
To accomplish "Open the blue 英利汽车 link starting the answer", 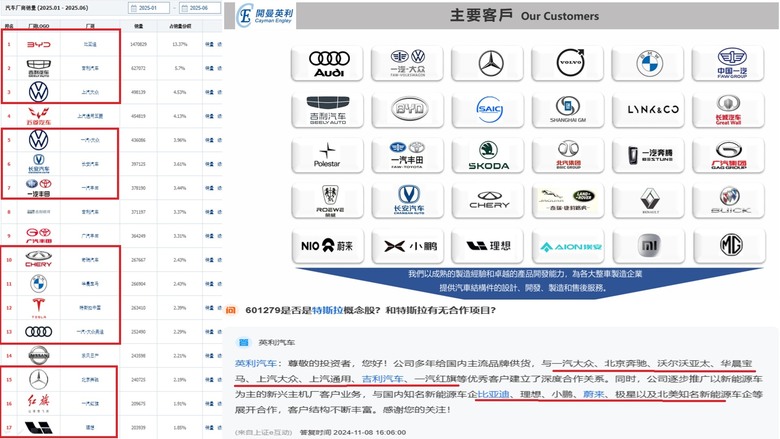I will coord(255,363).
